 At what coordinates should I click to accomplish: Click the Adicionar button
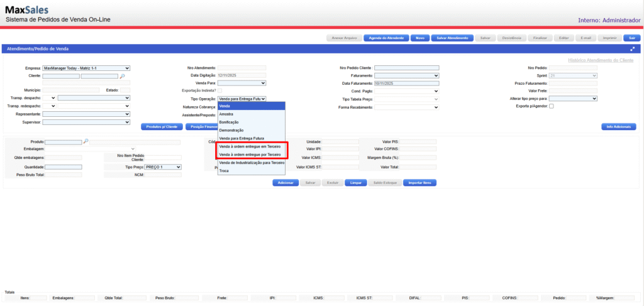(286, 183)
